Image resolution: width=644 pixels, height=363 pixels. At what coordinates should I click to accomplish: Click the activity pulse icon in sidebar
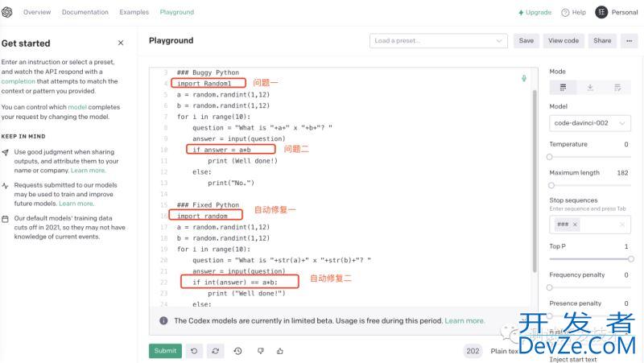tap(6, 186)
